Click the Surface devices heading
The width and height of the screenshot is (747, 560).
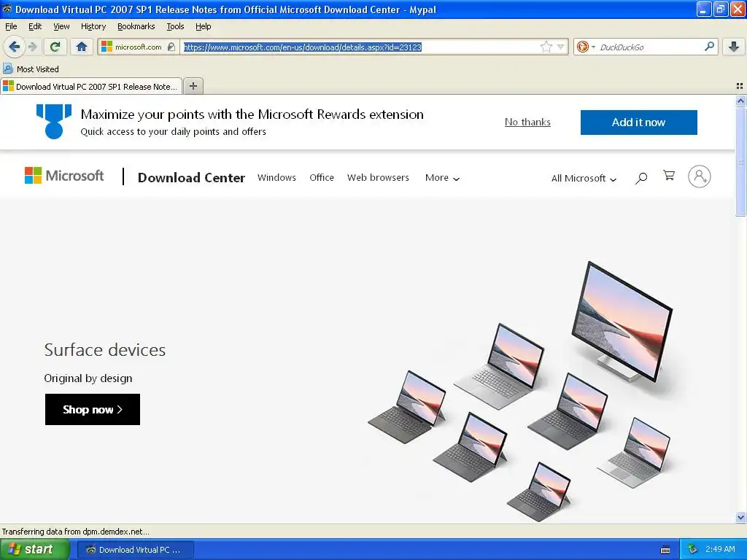click(105, 349)
